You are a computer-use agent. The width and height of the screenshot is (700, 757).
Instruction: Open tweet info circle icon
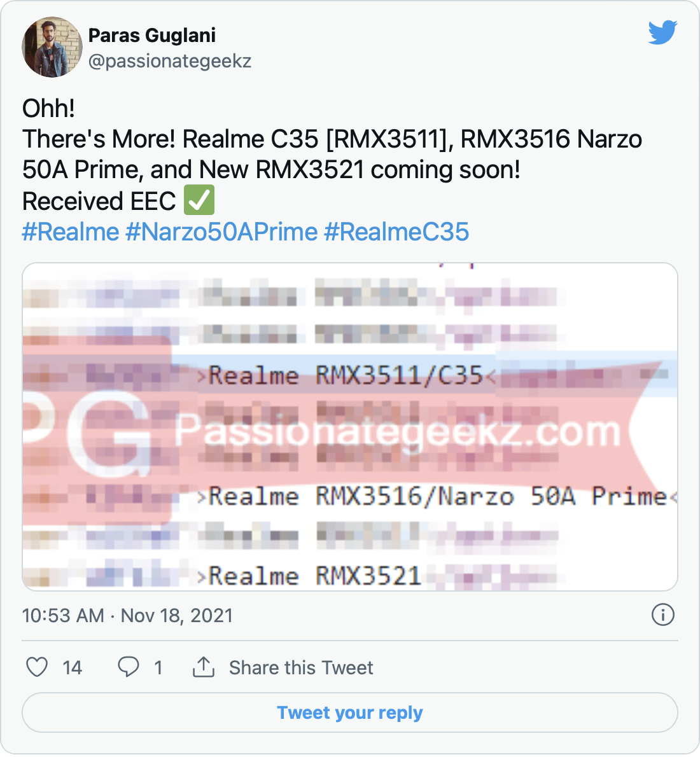coord(662,615)
